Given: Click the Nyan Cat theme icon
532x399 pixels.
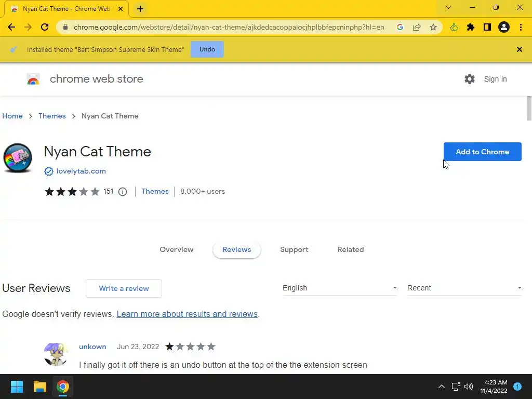Looking at the screenshot, I should click(18, 158).
